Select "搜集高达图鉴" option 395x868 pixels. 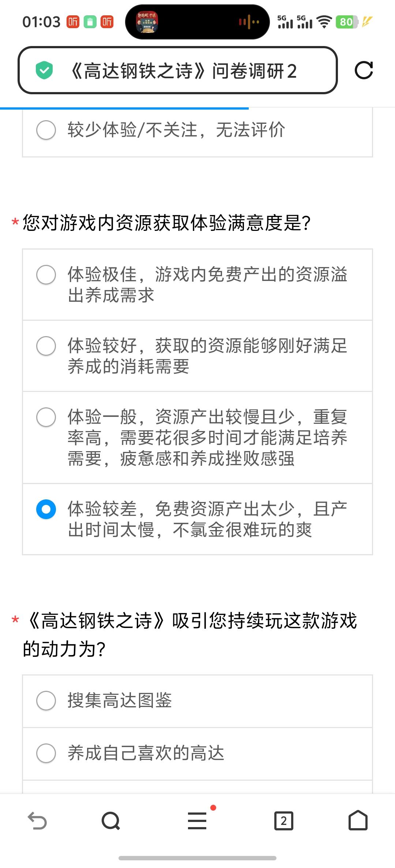46,701
